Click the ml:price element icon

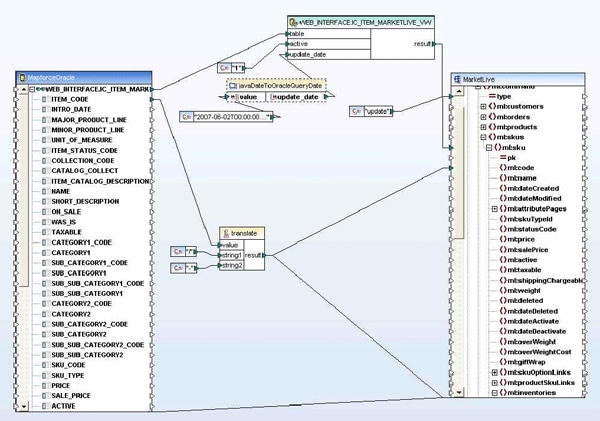[x=503, y=239]
